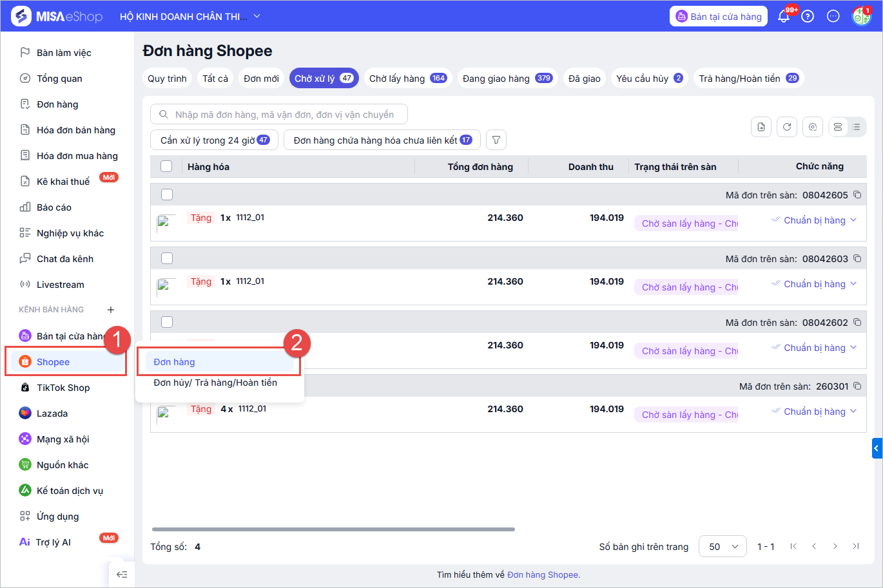Add a new sales channel with plus icon
Screen dimensions: 883x588
[x=111, y=310]
